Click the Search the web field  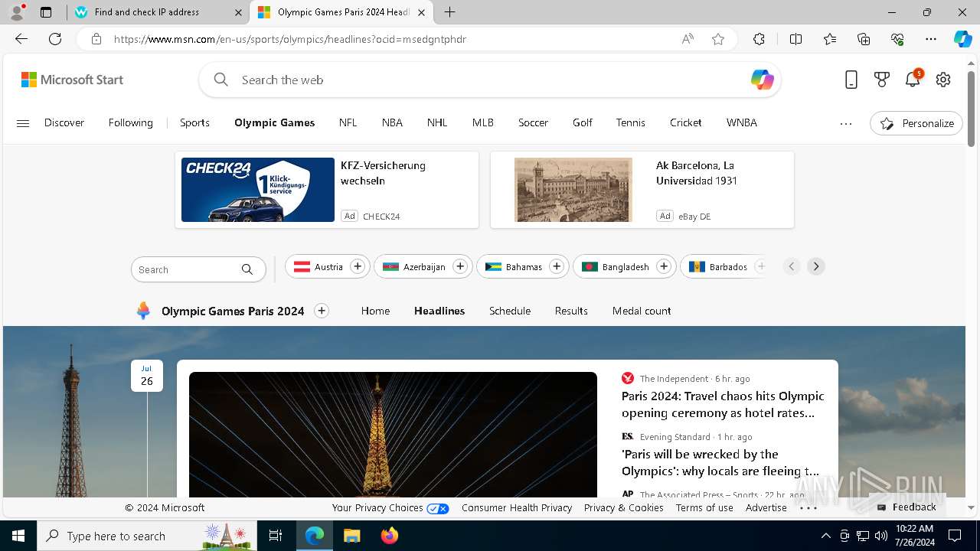(x=490, y=80)
